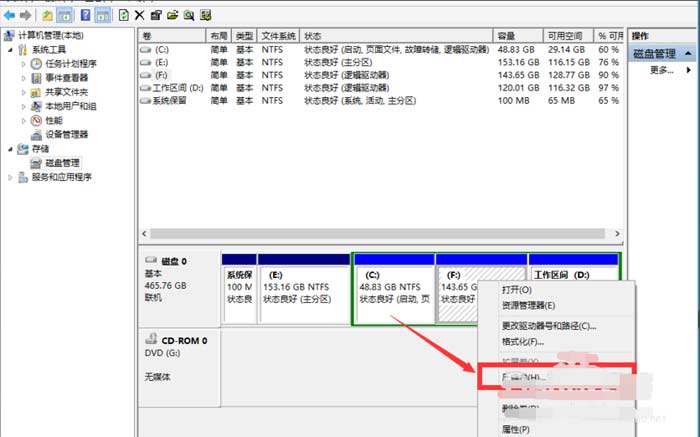
Task: Click the 系统工具 tools icon
Action: [22, 50]
